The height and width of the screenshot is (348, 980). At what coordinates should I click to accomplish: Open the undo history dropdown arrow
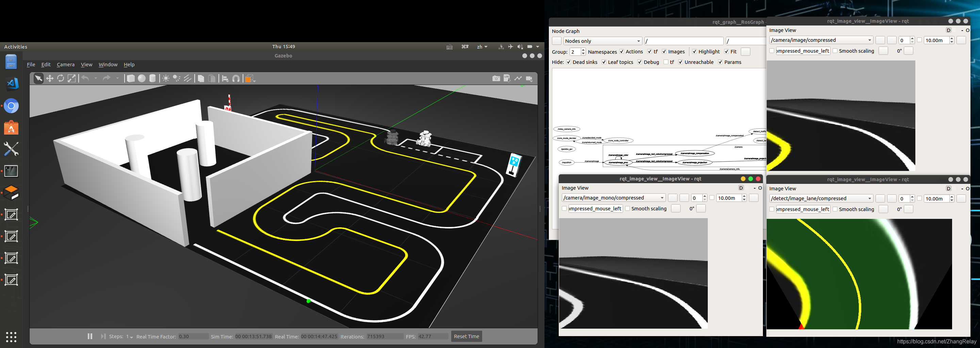click(96, 78)
